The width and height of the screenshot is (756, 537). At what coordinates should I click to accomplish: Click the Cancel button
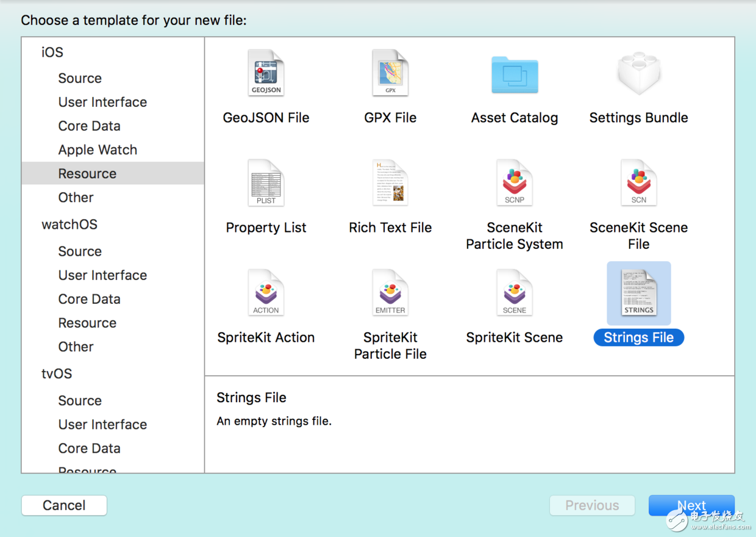(64, 505)
